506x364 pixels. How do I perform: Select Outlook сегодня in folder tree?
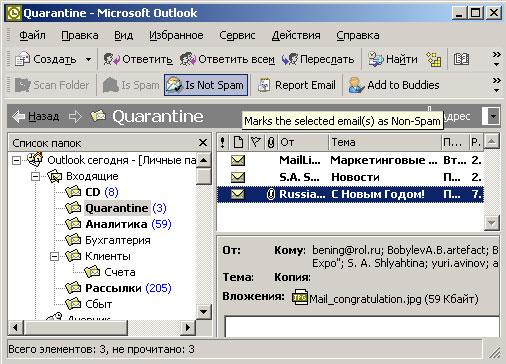pyautogui.click(x=121, y=160)
